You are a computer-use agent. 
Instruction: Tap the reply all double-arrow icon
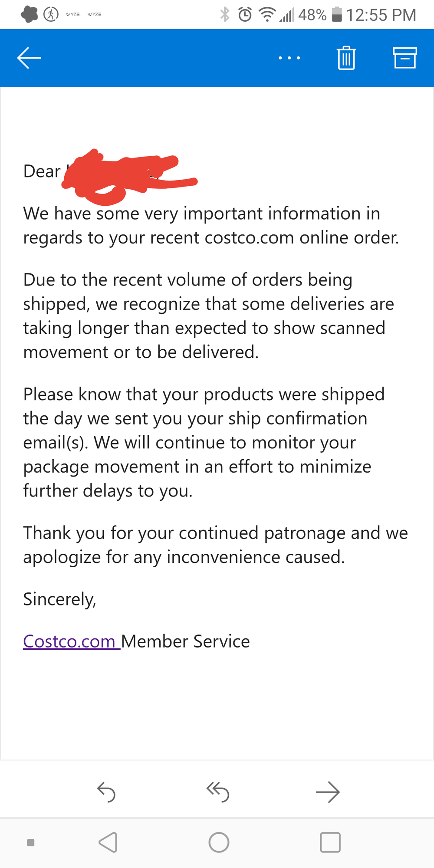(x=218, y=792)
